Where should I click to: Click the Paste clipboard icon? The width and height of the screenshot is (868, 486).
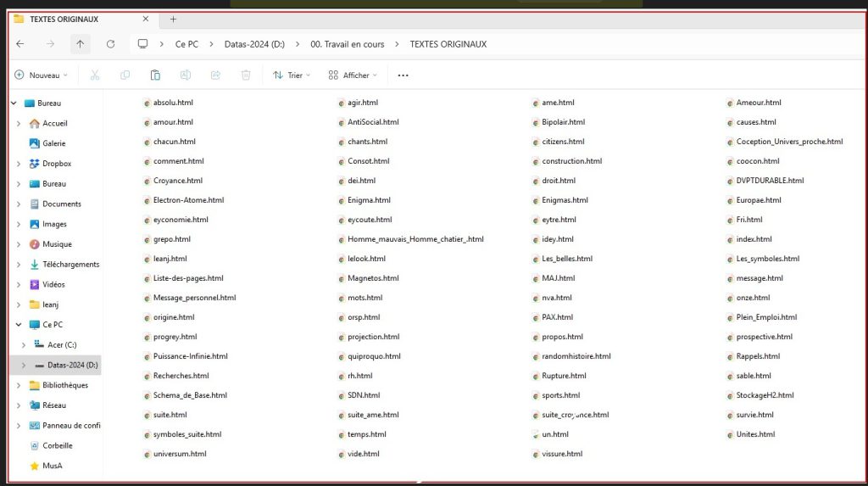[x=155, y=75]
